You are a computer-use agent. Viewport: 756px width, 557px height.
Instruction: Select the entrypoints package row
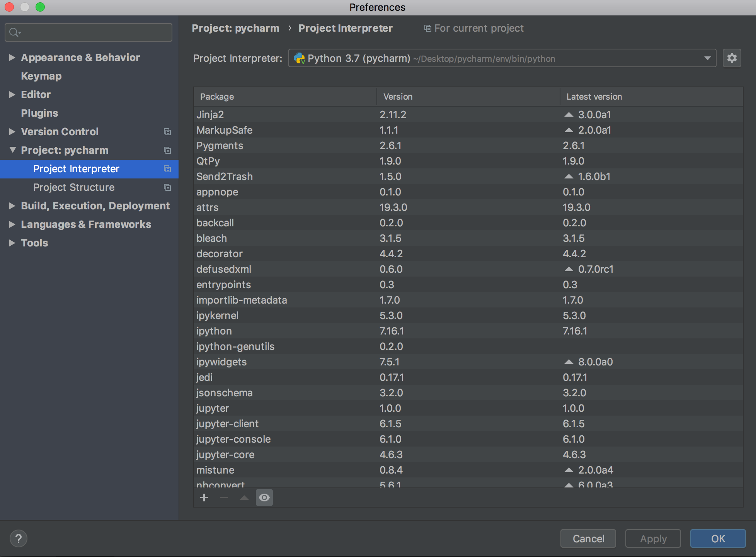tap(468, 285)
